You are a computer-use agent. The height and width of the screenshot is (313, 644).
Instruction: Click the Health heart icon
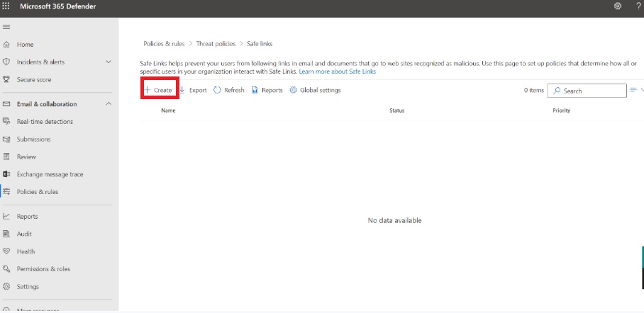coord(6,251)
